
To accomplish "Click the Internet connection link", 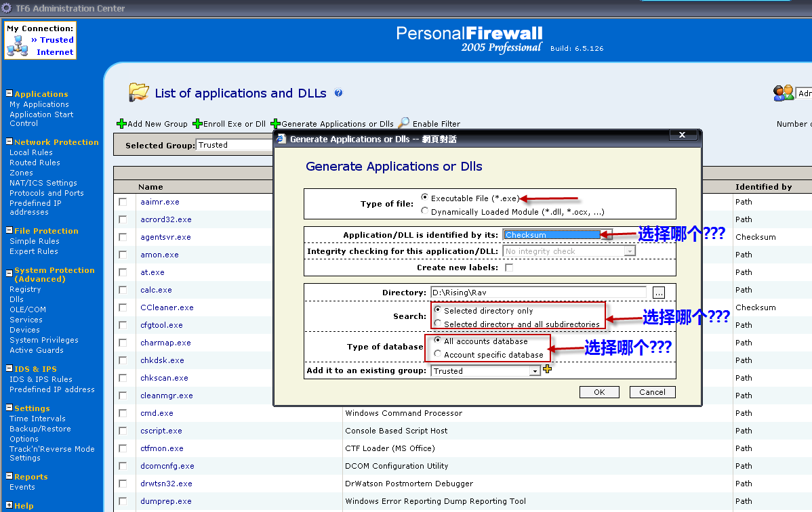I will tap(55, 52).
